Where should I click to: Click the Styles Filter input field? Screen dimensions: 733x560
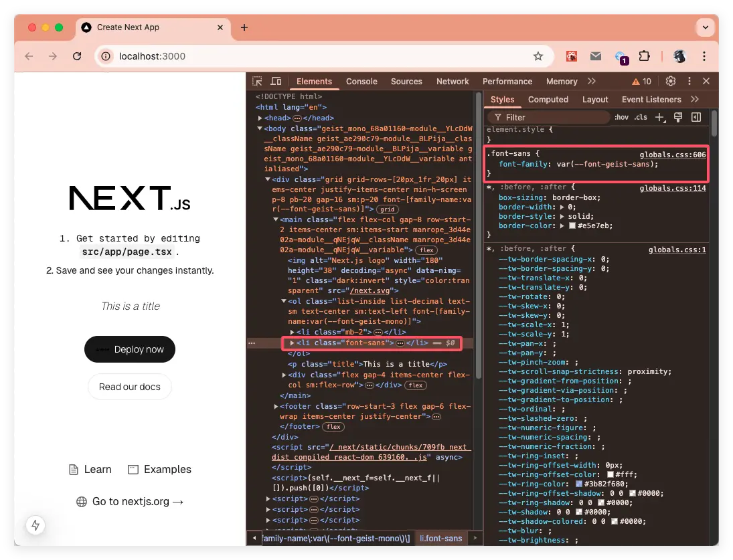(x=549, y=117)
